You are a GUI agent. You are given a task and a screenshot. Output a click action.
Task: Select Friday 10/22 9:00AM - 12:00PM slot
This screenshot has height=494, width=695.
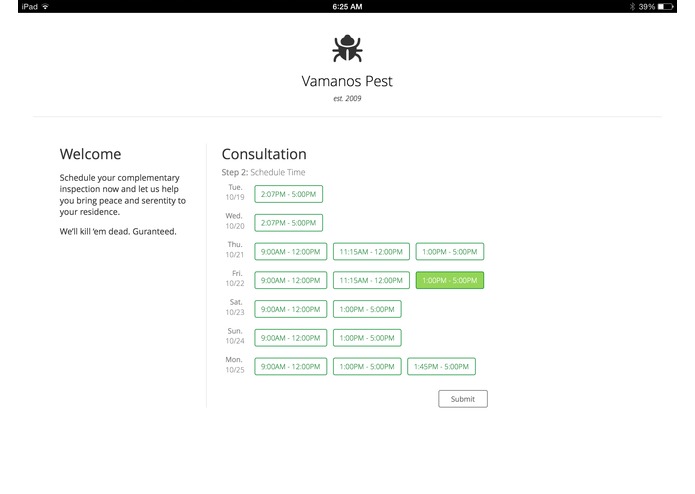[291, 280]
